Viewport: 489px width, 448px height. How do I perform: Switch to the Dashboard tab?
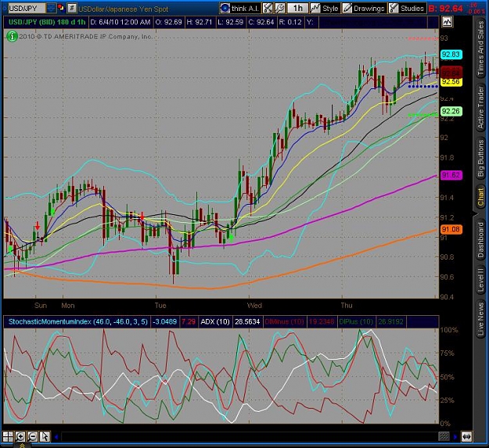[x=480, y=240]
